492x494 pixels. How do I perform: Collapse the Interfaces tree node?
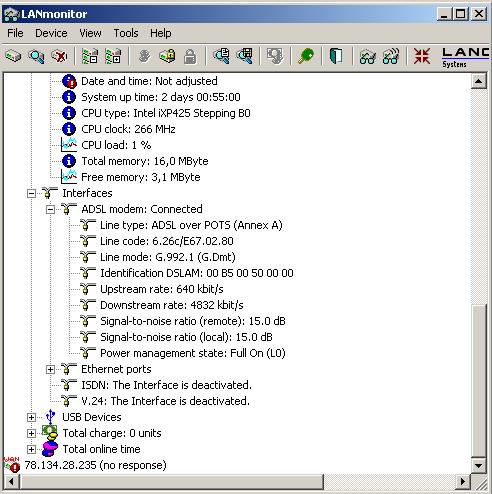pos(31,193)
